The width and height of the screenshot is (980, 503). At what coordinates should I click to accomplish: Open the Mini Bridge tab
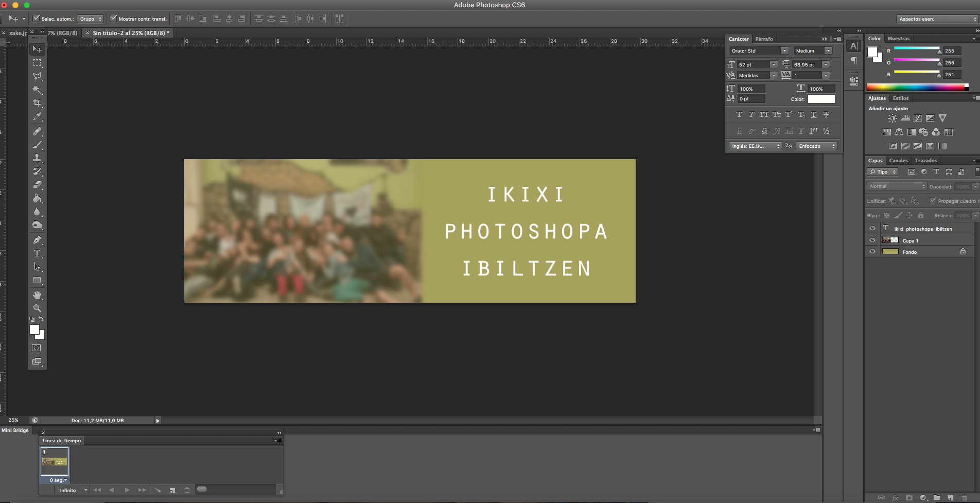(x=15, y=430)
